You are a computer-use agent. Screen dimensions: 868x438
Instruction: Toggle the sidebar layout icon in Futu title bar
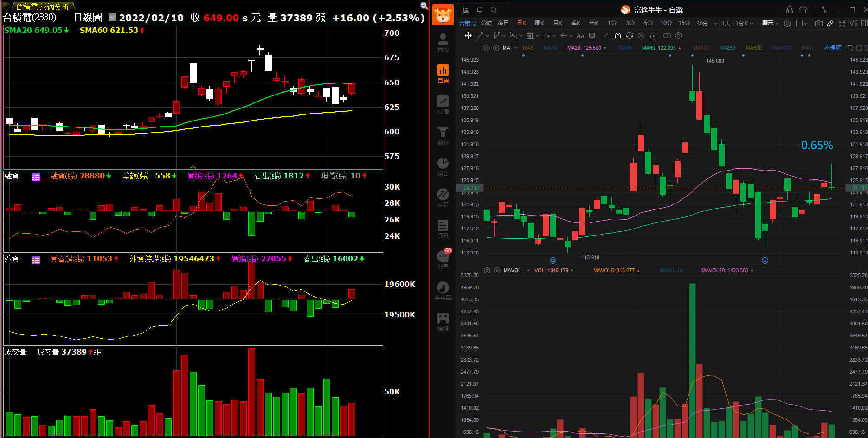tap(466, 10)
